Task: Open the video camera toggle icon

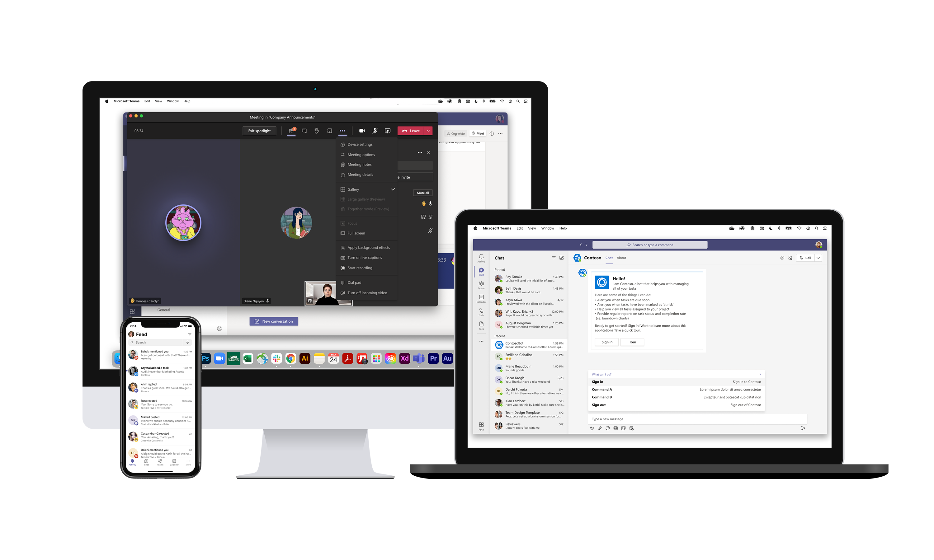Action: [361, 131]
